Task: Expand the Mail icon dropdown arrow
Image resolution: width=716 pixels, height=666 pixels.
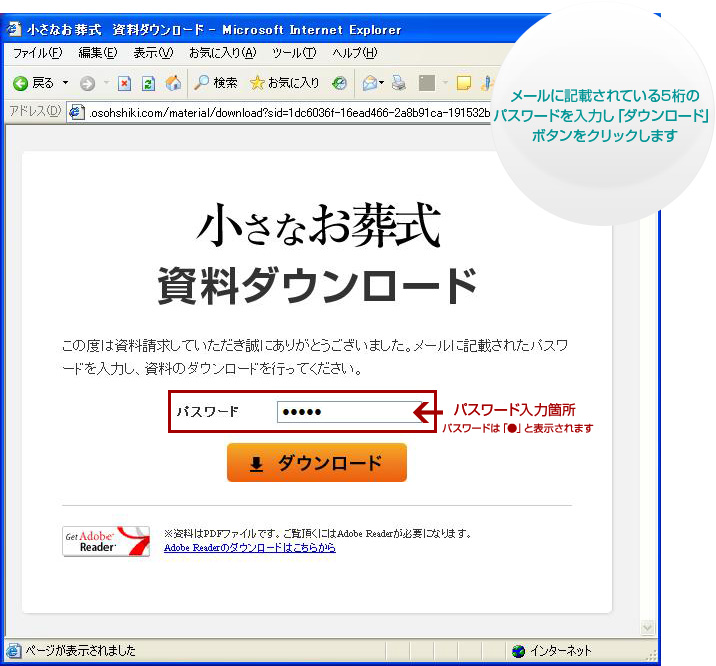Action: pos(382,83)
